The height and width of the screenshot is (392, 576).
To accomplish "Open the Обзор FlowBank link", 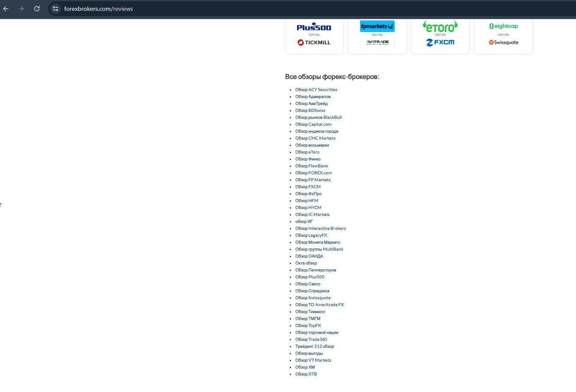I will point(311,166).
